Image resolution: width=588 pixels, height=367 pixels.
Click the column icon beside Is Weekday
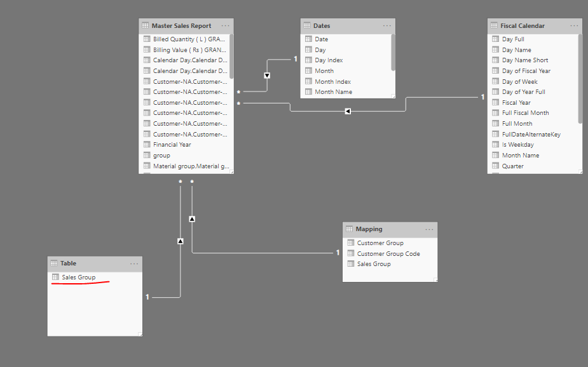point(496,145)
